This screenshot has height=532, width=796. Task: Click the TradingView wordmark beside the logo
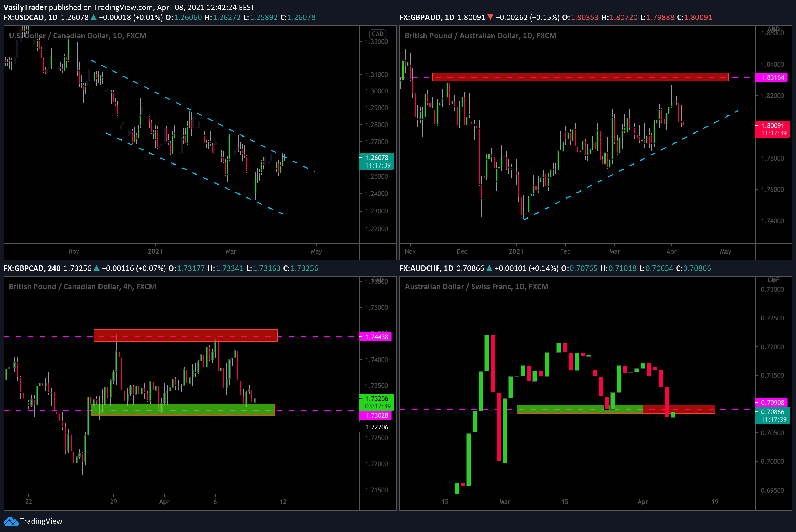[41, 521]
